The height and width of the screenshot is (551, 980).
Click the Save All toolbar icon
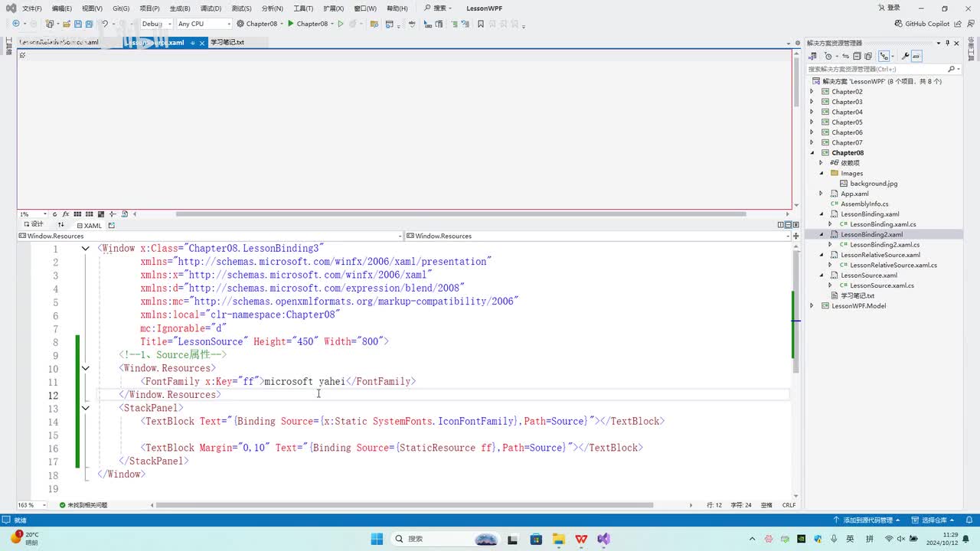[x=89, y=24]
